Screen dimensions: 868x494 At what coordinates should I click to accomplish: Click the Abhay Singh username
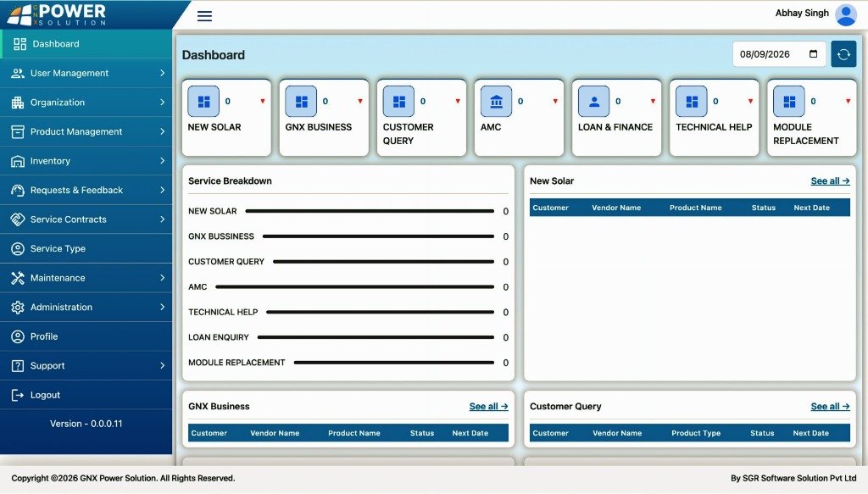click(x=802, y=14)
